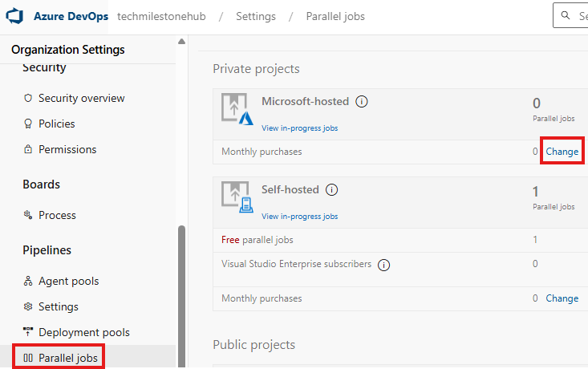Click Change for Self-hosted monthly purchases

click(x=562, y=298)
